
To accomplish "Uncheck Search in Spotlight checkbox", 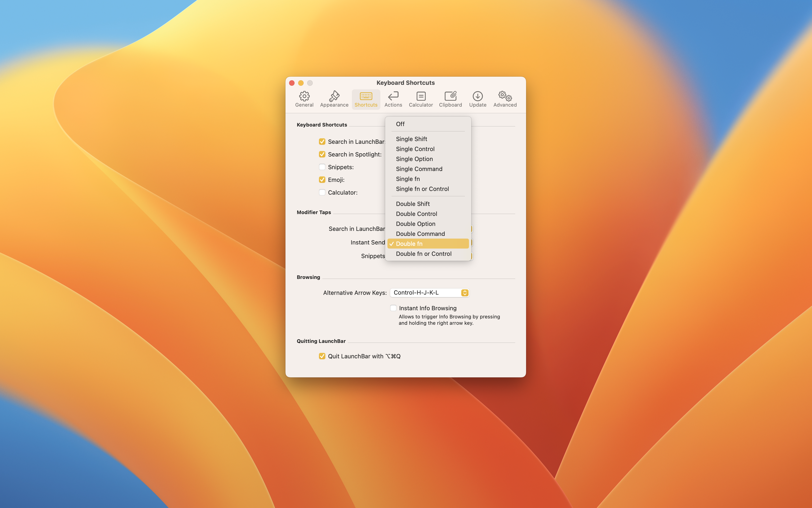I will coord(322,154).
